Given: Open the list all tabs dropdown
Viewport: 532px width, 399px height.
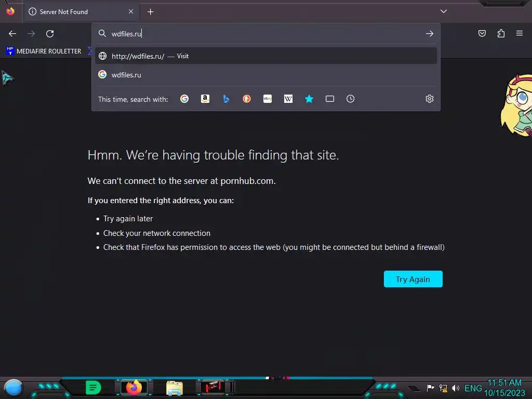Looking at the screenshot, I should pyautogui.click(x=444, y=11).
